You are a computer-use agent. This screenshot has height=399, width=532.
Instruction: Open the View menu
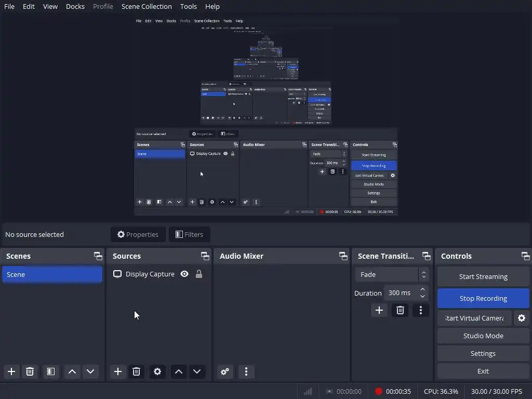pos(50,6)
